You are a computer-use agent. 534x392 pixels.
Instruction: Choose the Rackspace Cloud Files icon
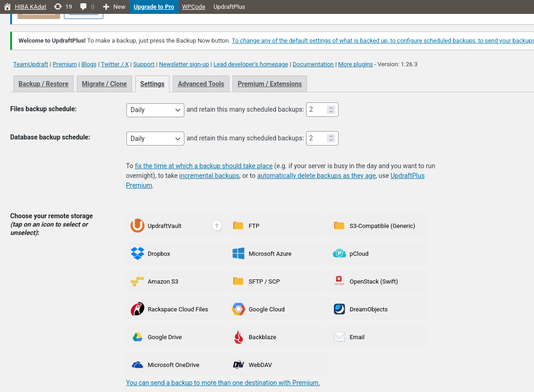point(137,309)
